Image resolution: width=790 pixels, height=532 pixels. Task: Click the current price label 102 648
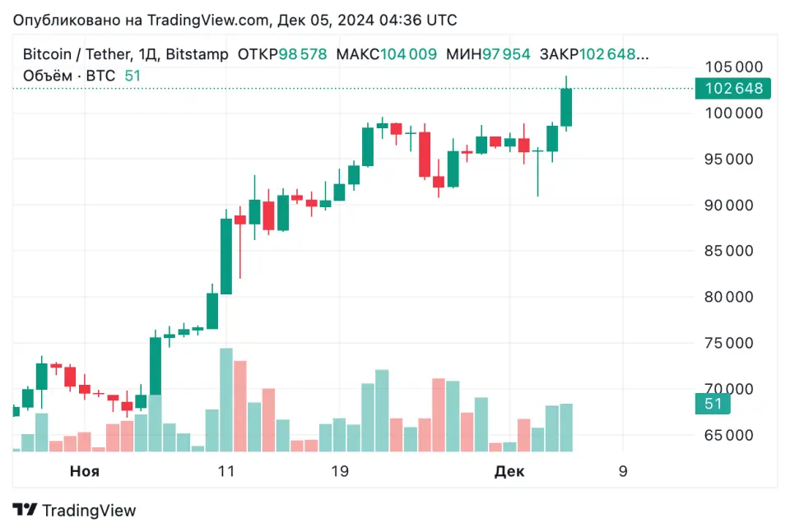pos(733,89)
